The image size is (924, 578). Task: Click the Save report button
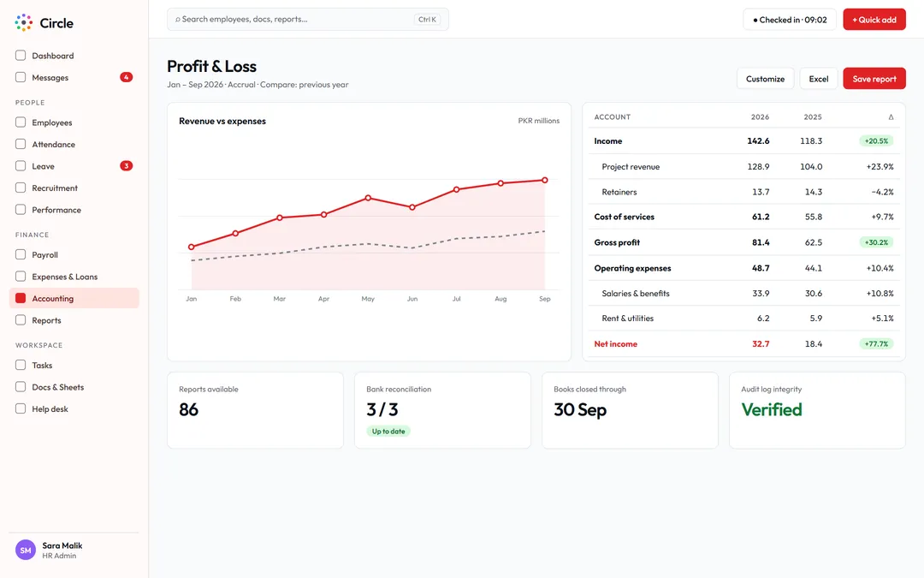874,79
